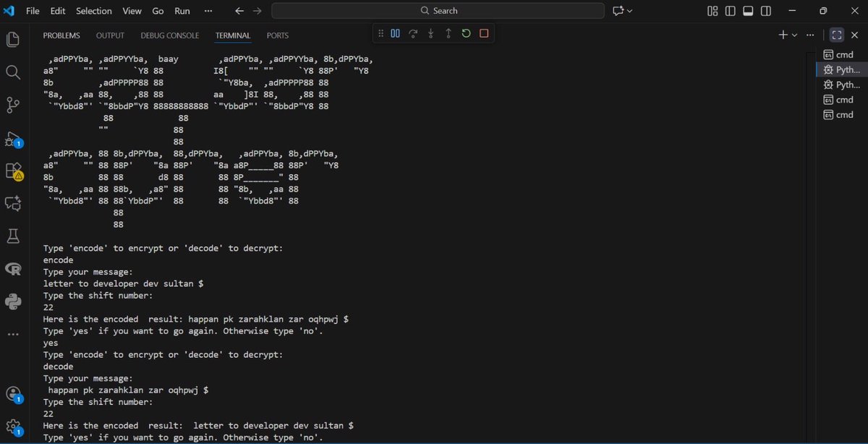Image resolution: width=868 pixels, height=444 pixels.
Task: Open the Copilot chat icon in title bar
Action: point(618,11)
